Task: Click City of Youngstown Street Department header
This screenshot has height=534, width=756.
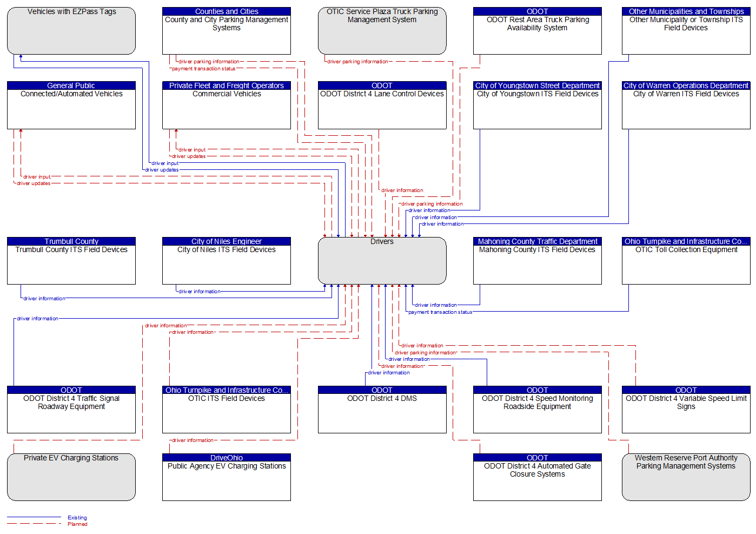Action: (538, 85)
